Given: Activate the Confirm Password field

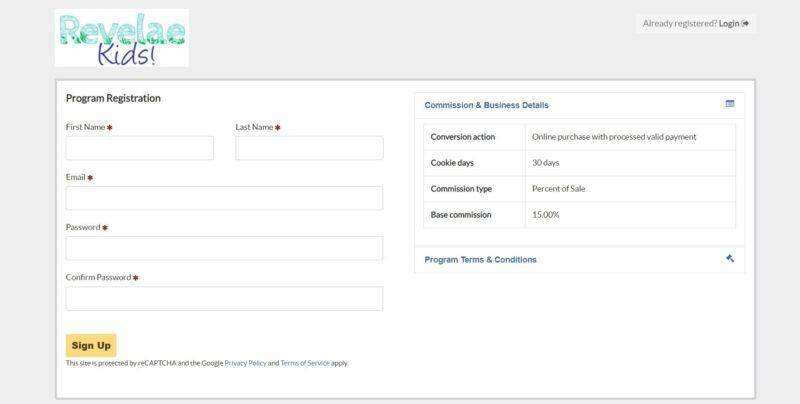Looking at the screenshot, I should (224, 298).
